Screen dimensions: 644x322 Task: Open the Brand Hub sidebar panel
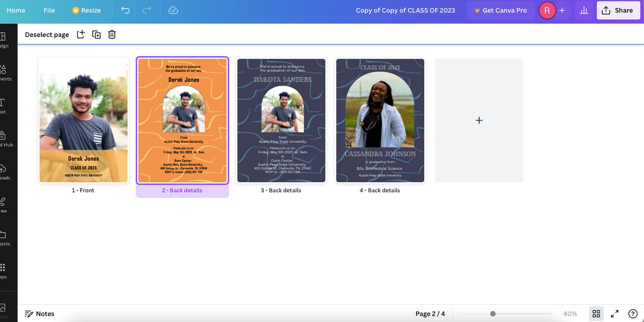(6, 139)
